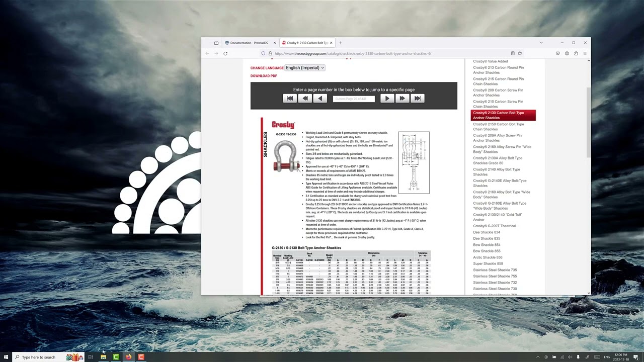Open a new browser tab

tap(341, 43)
